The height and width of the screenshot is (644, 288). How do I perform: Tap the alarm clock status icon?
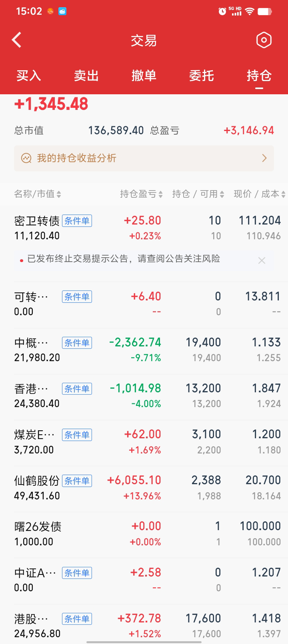pos(222,11)
